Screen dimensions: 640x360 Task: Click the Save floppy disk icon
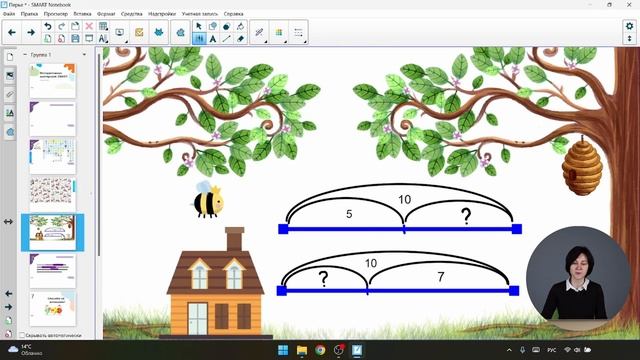[75, 39]
